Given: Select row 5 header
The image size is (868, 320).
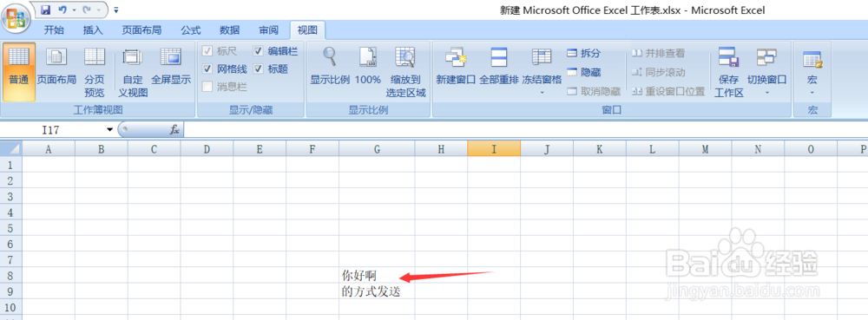Looking at the screenshot, I should pos(11,228).
